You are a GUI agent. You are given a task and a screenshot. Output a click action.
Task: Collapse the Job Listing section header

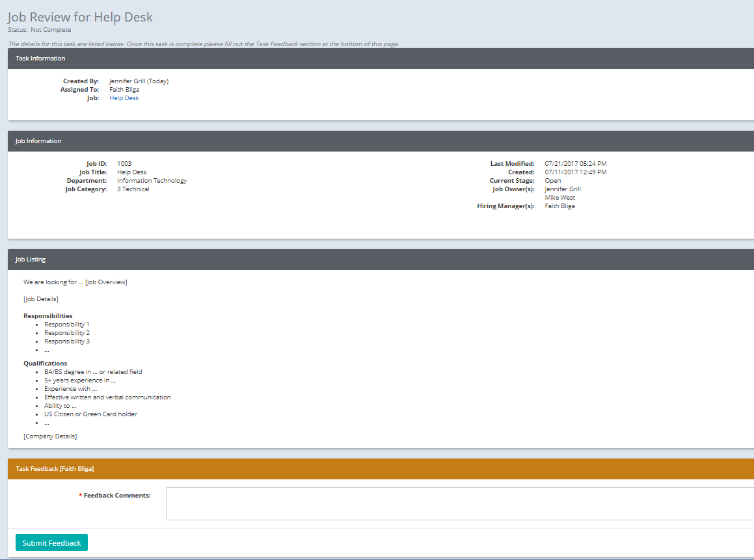point(30,259)
